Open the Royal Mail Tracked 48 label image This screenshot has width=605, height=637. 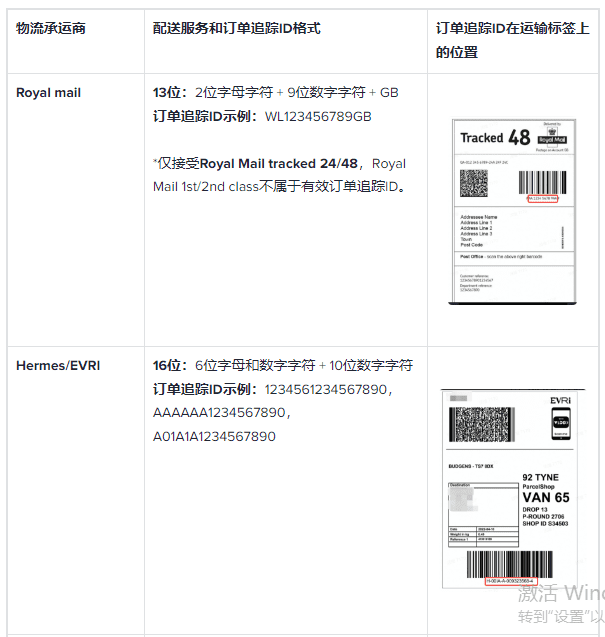[513, 211]
